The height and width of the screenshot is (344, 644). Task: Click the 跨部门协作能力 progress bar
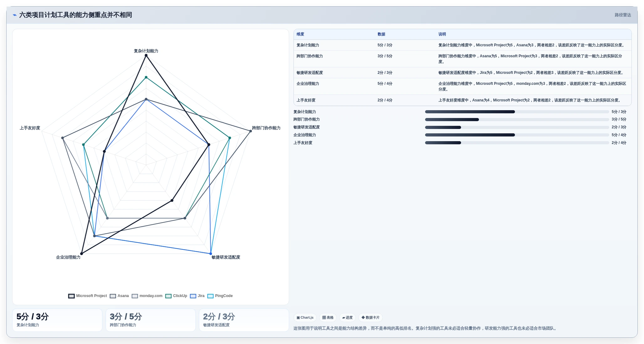point(517,120)
